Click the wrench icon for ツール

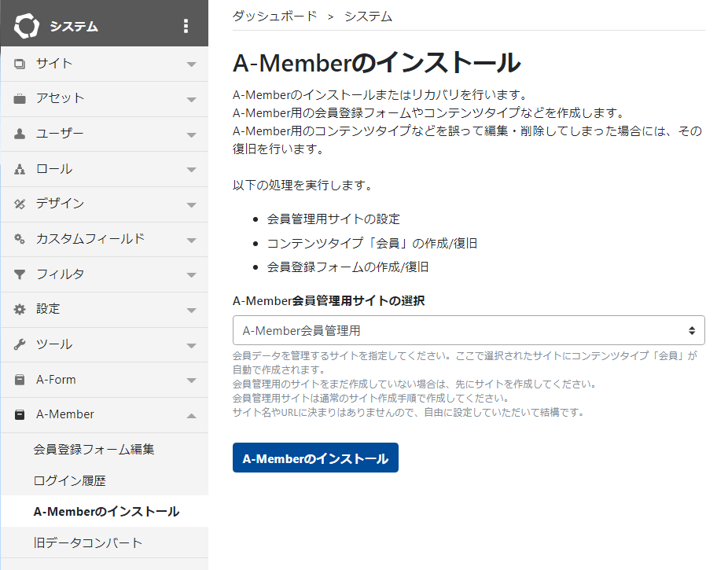tap(20, 344)
